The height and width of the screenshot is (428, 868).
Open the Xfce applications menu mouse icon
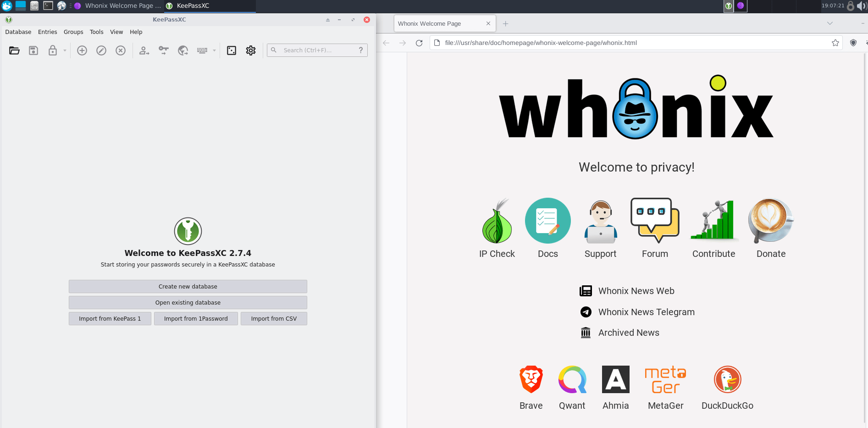pos(7,6)
